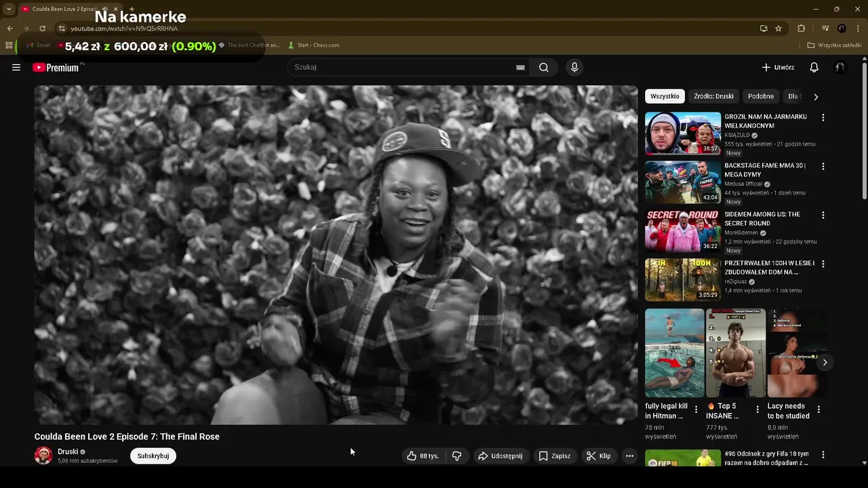The width and height of the screenshot is (868, 488).
Task: Open YouTube notifications bell
Action: click(814, 67)
